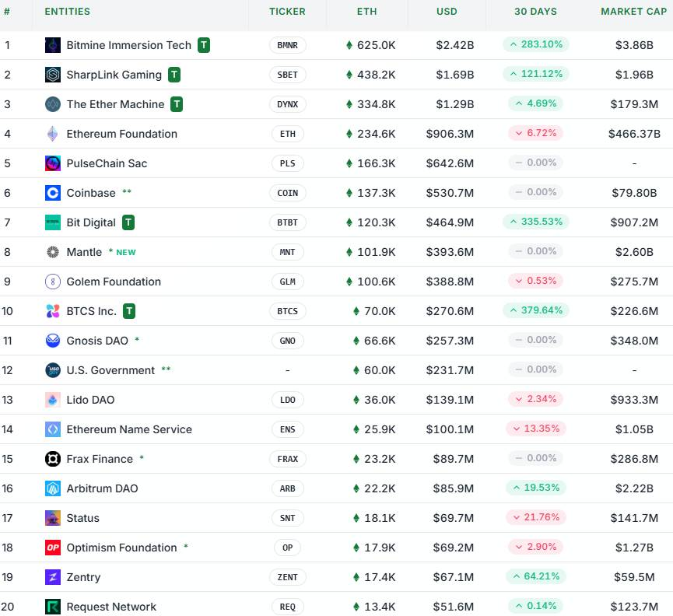Click the Golem Foundation logo icon
Screen dimensions: 673x616
click(x=53, y=282)
